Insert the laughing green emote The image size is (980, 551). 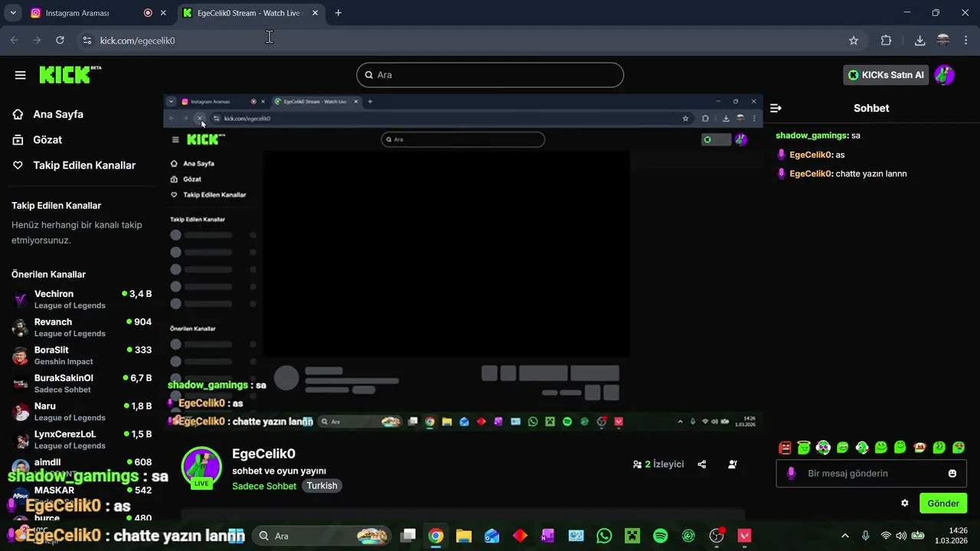(x=843, y=448)
